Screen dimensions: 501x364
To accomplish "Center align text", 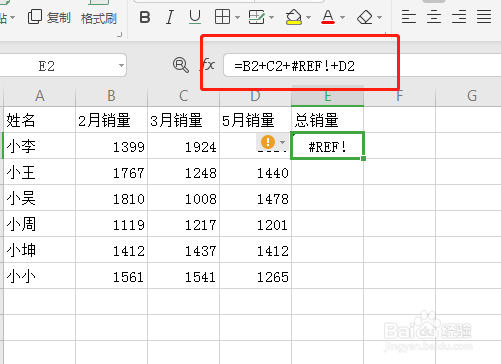I will point(434,17).
